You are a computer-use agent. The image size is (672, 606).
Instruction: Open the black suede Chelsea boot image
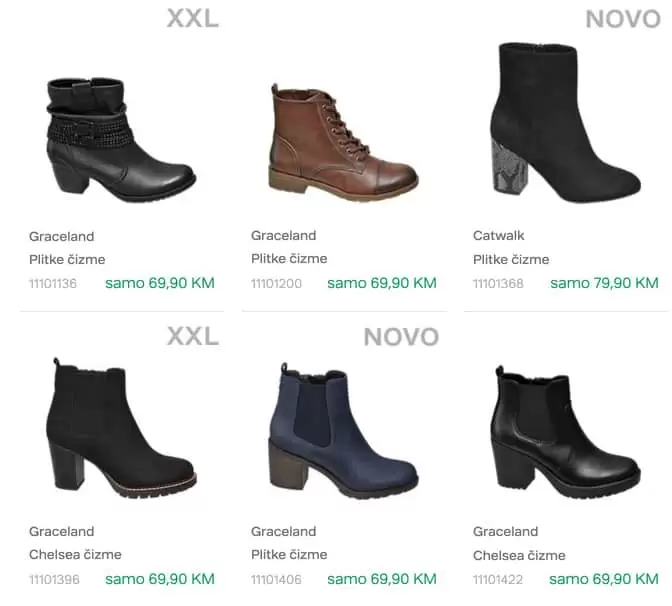click(x=121, y=428)
